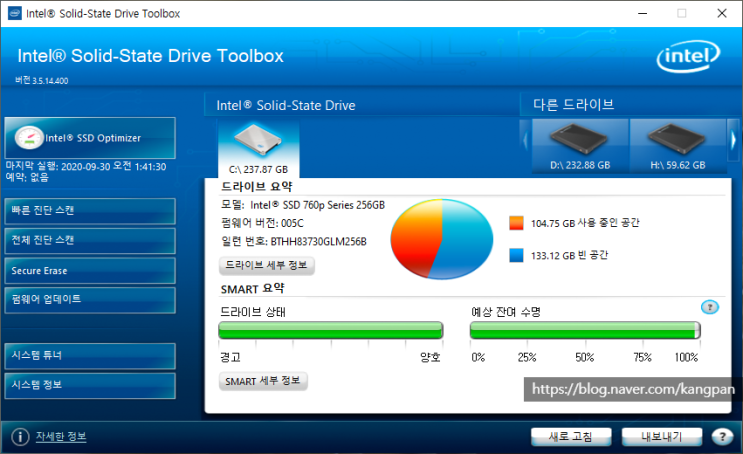The width and height of the screenshot is (743, 454).
Task: Run the 빠른 진단 스캔 quick scan
Action: point(90,211)
